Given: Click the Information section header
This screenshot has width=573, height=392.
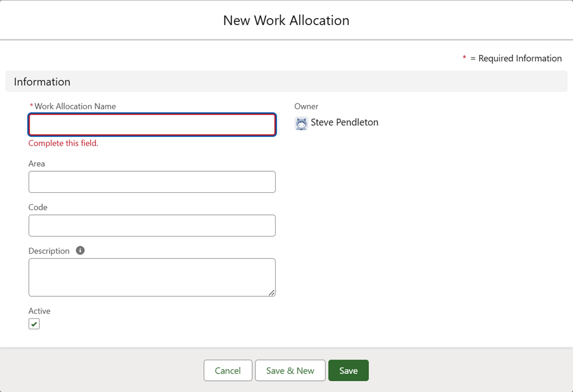Looking at the screenshot, I should pyautogui.click(x=42, y=82).
